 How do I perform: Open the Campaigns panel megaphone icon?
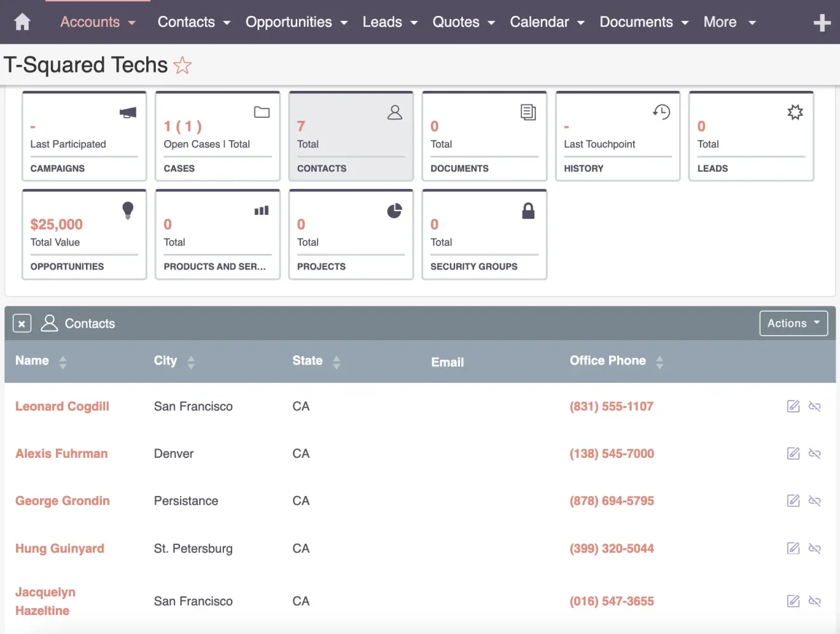click(127, 112)
